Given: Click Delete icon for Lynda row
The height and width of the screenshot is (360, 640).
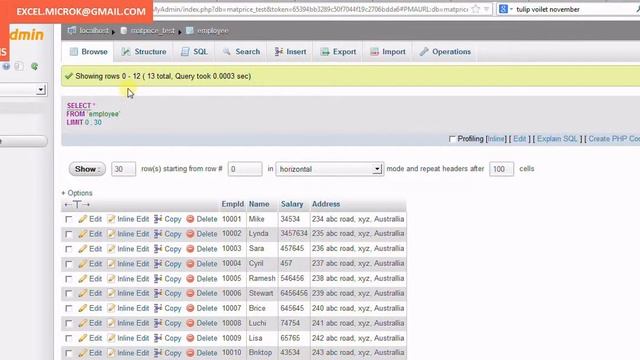Looking at the screenshot, I should click(190, 234).
